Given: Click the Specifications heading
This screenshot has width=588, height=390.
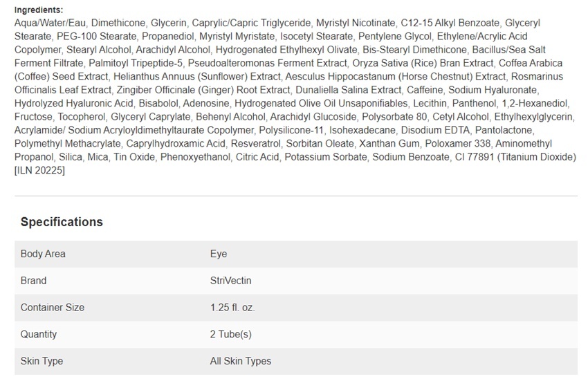Looking at the screenshot, I should click(x=62, y=222).
